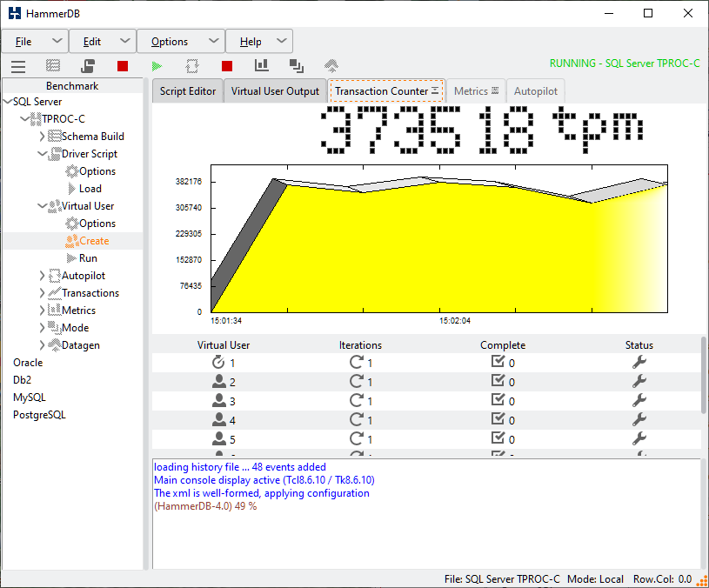Image resolution: width=709 pixels, height=588 pixels.
Task: Open the Virtual User Output tab
Action: coord(275,91)
